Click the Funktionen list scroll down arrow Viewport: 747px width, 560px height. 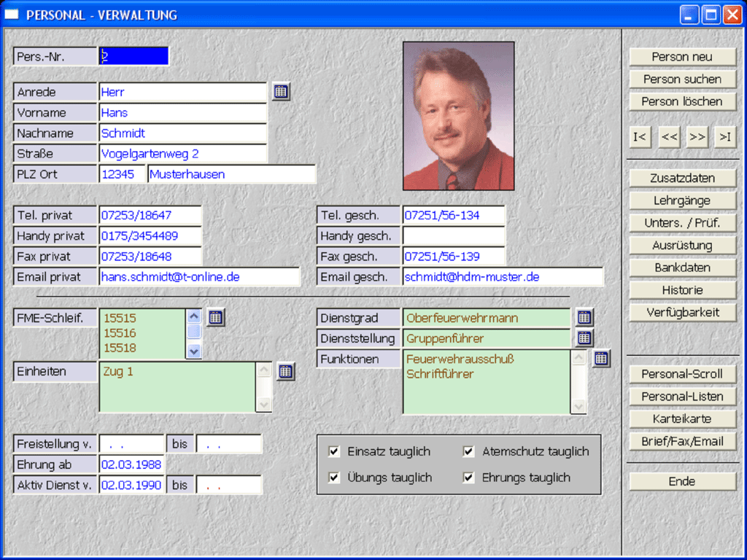578,406
